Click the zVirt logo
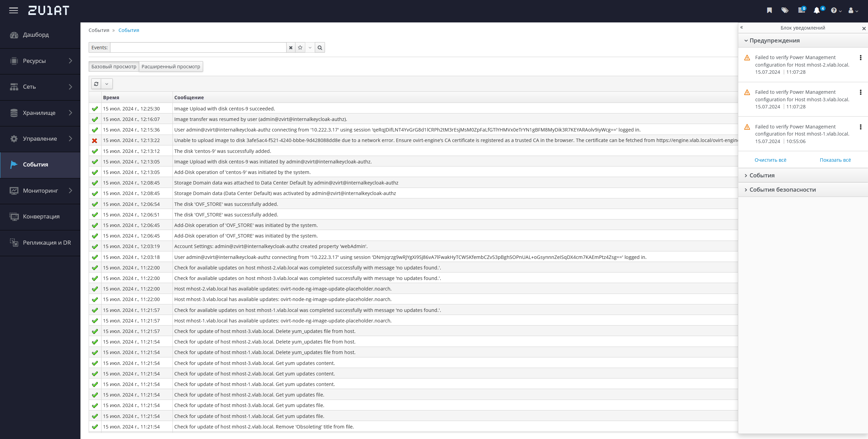The width and height of the screenshot is (868, 439). (x=49, y=11)
